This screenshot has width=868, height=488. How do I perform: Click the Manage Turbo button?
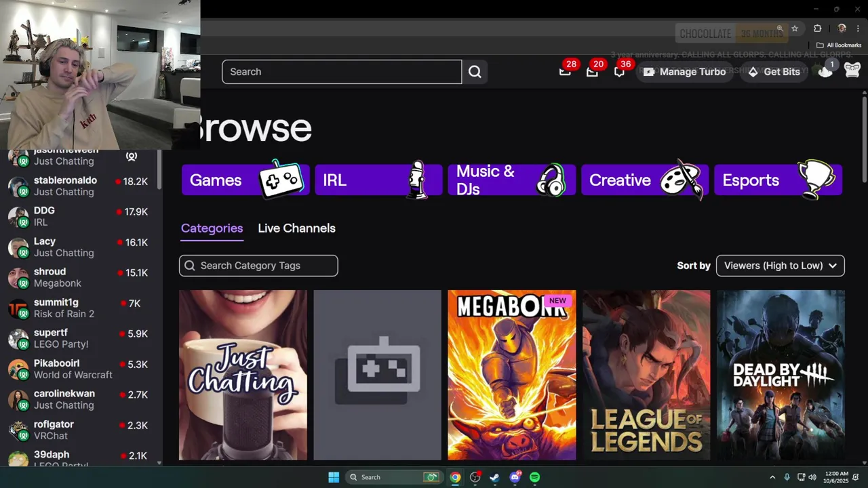pyautogui.click(x=685, y=72)
